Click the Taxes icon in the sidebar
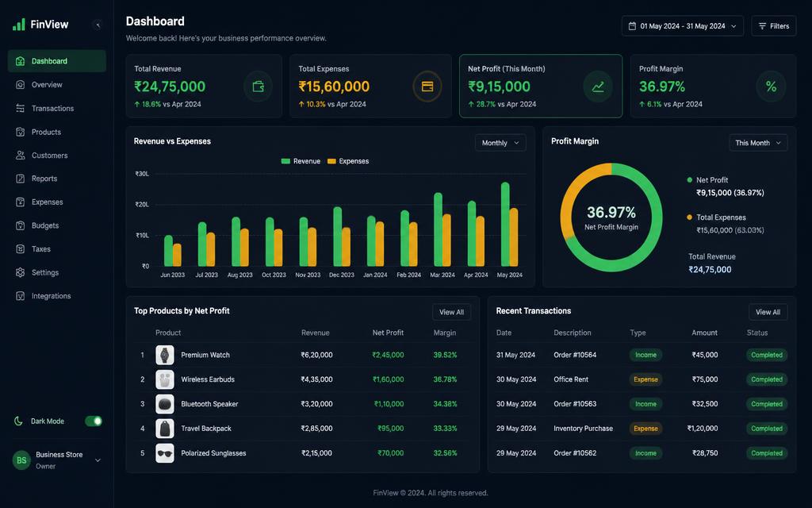Screen dimensions: 812x508 20,248
